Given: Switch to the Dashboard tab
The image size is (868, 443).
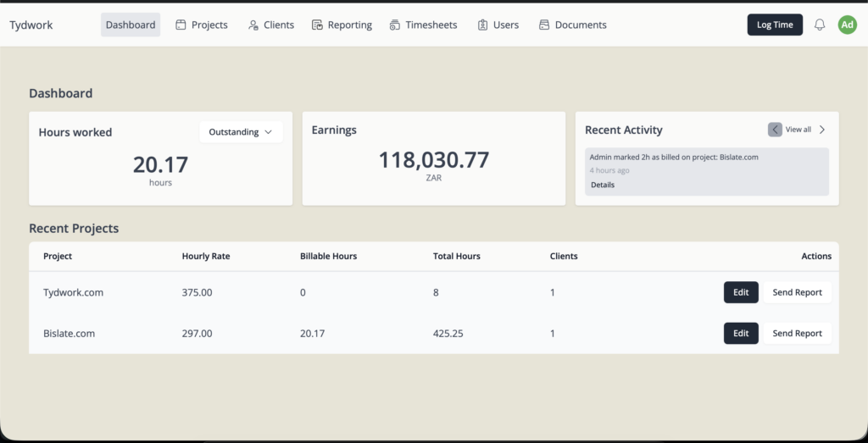Looking at the screenshot, I should (131, 25).
